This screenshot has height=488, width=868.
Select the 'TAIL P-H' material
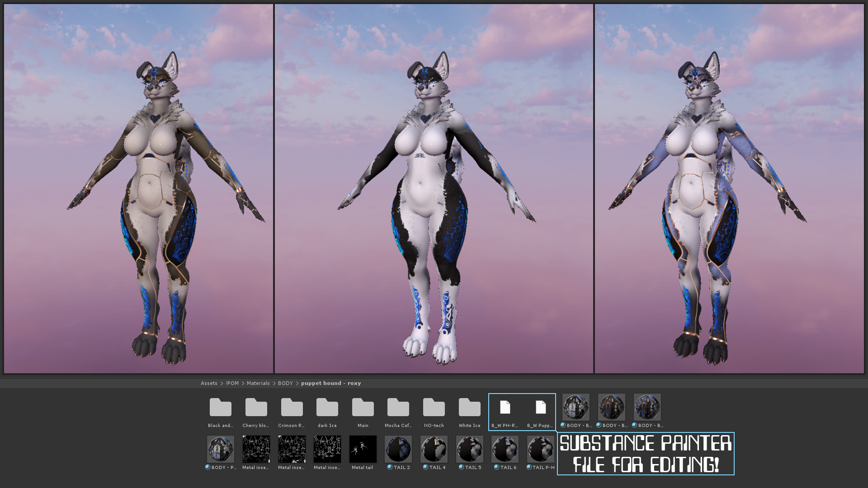tap(541, 449)
